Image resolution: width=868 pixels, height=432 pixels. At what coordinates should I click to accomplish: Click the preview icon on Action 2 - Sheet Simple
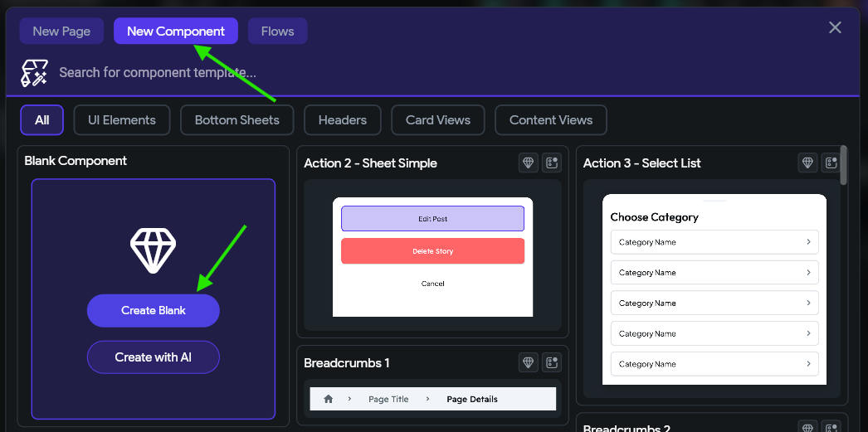point(552,163)
